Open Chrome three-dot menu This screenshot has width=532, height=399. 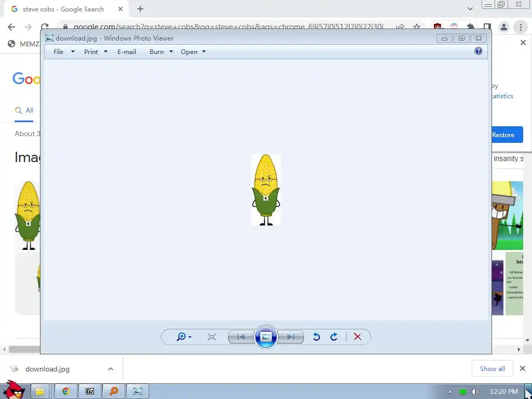click(521, 27)
